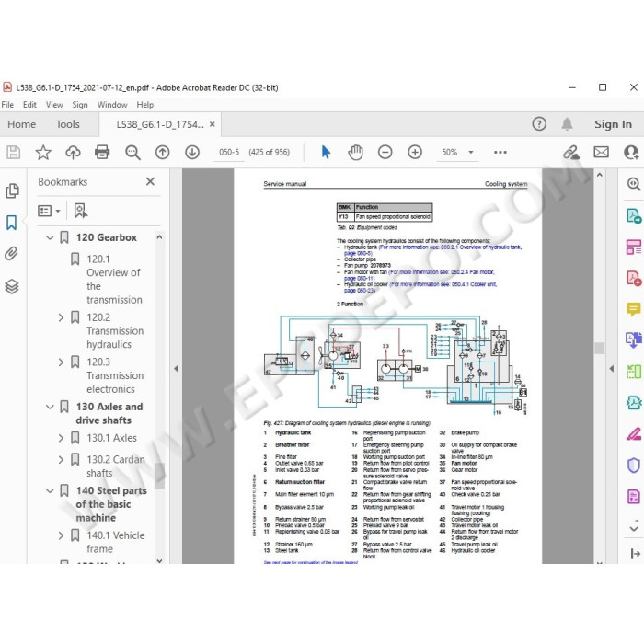The image size is (644, 644).
Task: Print the document via printer icon
Action: (x=102, y=153)
